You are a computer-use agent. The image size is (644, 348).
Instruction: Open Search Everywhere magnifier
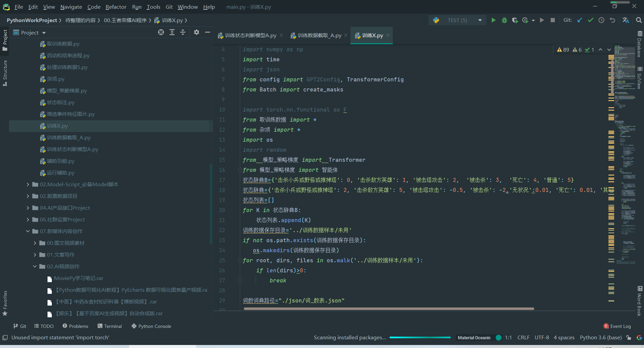(x=639, y=20)
